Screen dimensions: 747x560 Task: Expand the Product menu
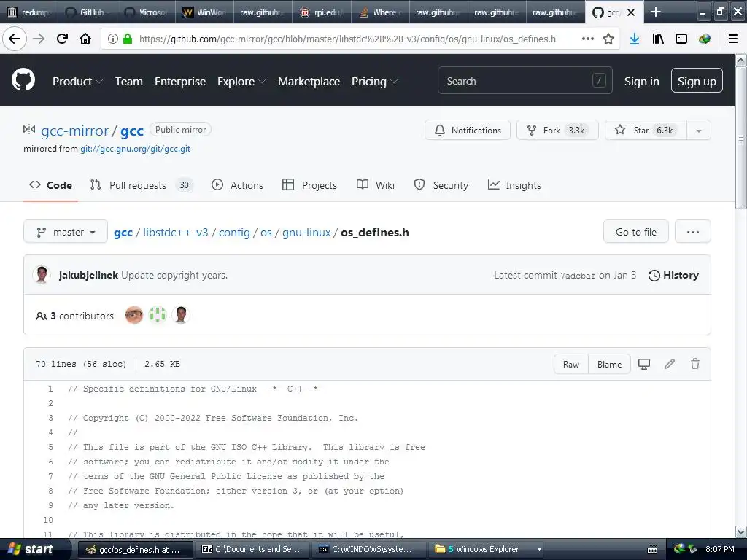(x=77, y=82)
